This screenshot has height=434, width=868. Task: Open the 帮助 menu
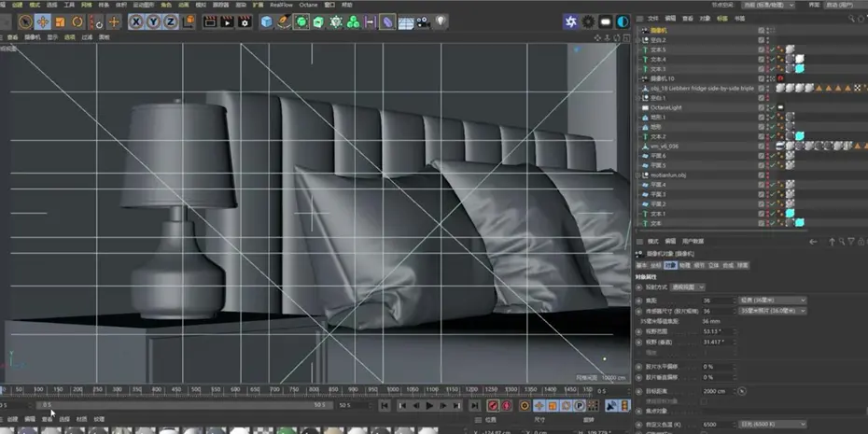click(347, 5)
